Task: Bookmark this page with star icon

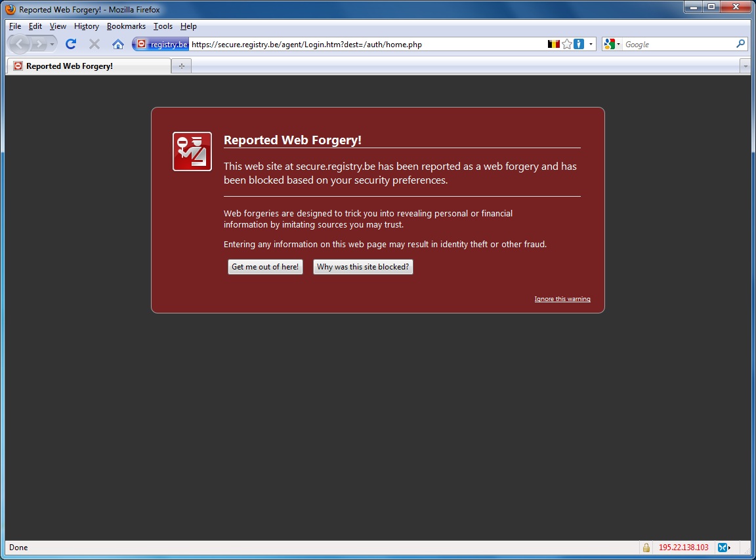Action: [567, 44]
